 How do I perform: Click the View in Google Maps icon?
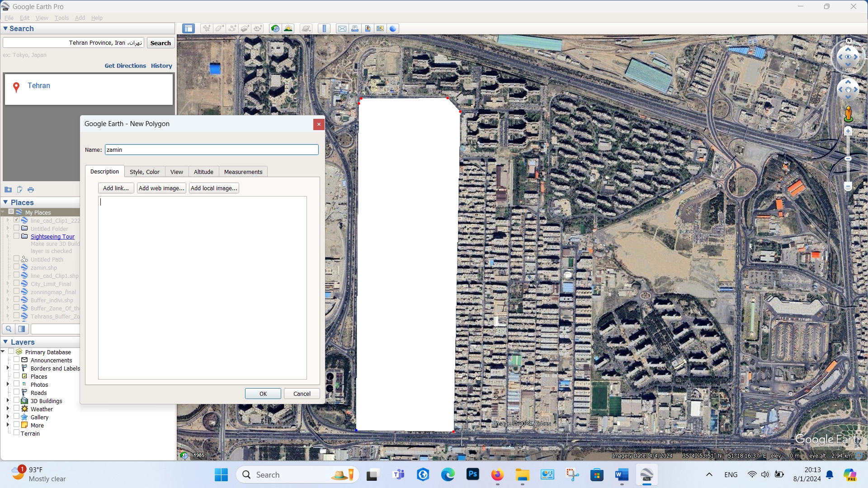click(380, 28)
